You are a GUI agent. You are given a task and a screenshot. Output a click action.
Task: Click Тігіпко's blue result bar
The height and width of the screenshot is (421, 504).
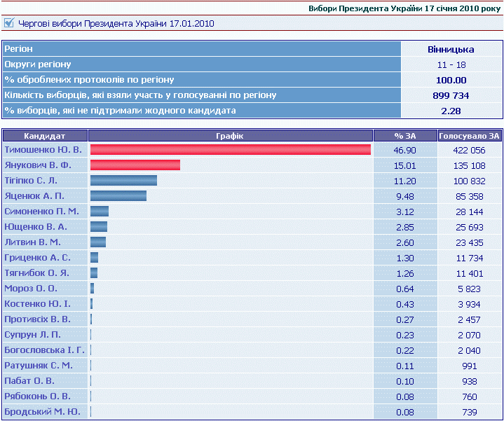(x=123, y=181)
